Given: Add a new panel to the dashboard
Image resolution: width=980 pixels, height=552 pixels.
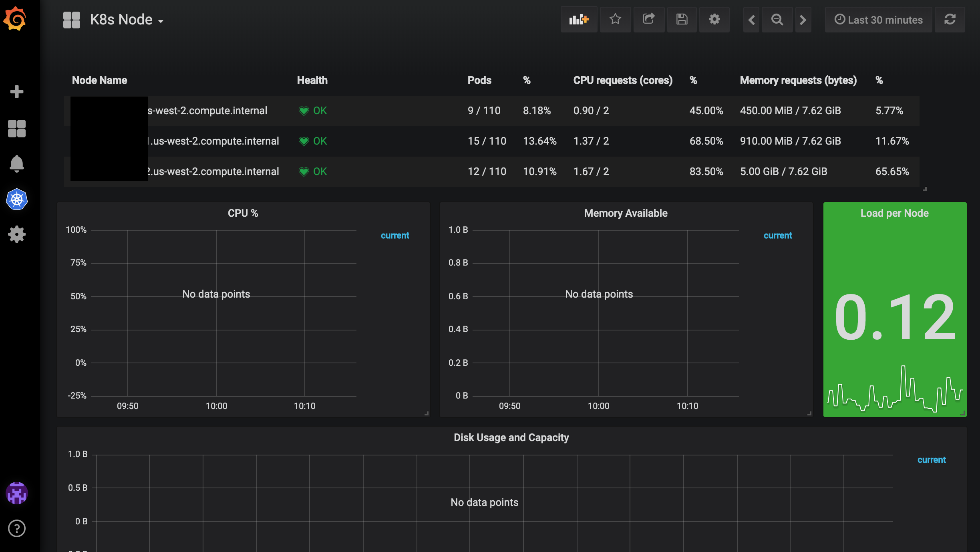Looking at the screenshot, I should pyautogui.click(x=578, y=19).
